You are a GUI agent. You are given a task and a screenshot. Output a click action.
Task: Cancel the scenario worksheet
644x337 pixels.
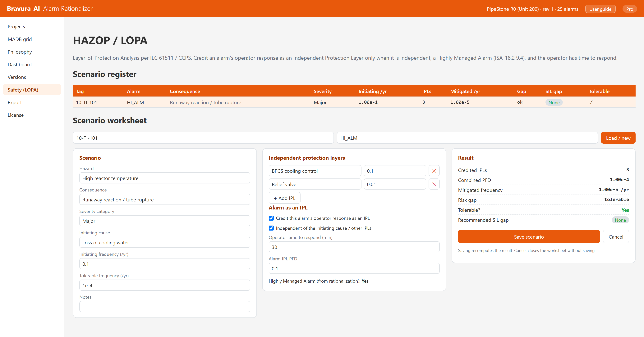coord(616,237)
